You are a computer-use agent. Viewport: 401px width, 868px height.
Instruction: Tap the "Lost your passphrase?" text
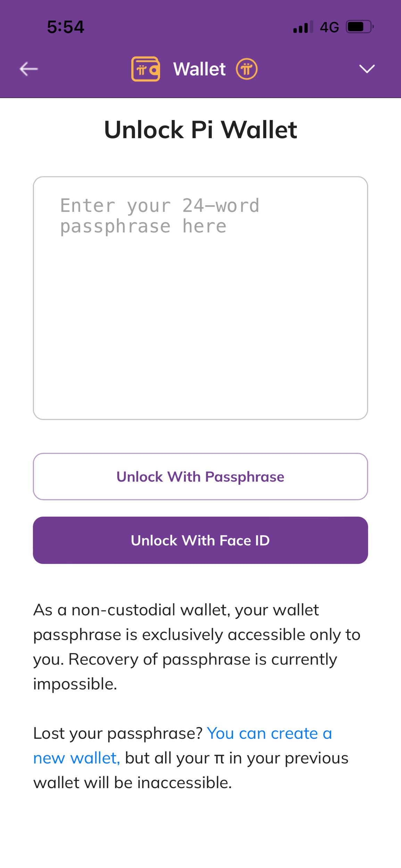tap(118, 734)
